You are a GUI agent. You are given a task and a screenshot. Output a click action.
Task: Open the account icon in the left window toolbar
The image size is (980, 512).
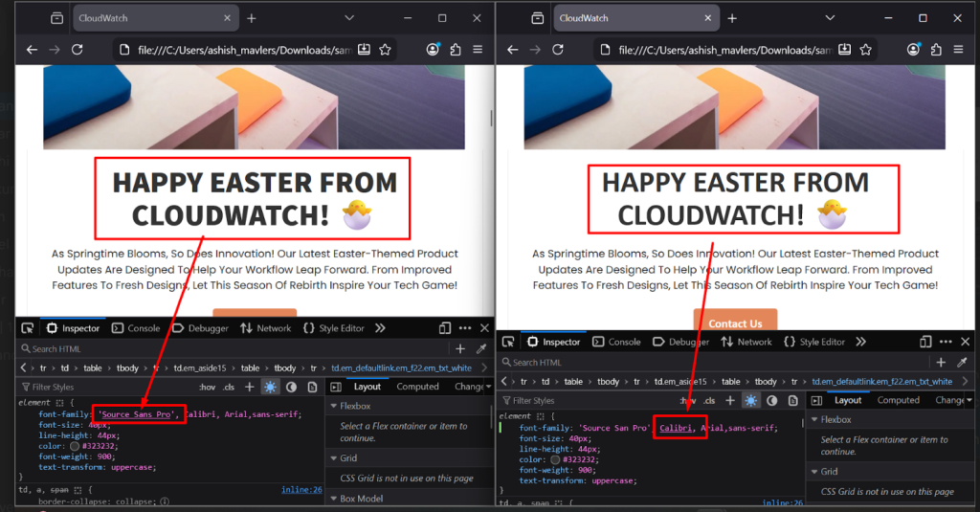433,50
